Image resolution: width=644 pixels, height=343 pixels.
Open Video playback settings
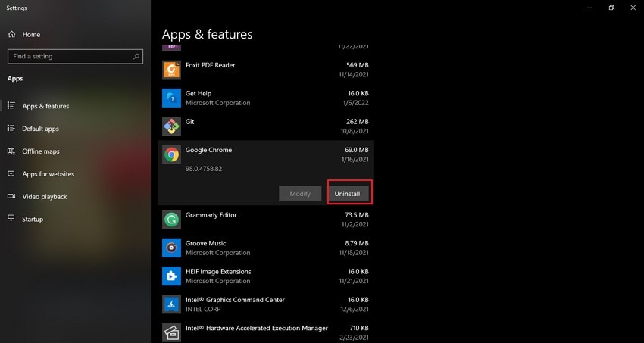45,197
